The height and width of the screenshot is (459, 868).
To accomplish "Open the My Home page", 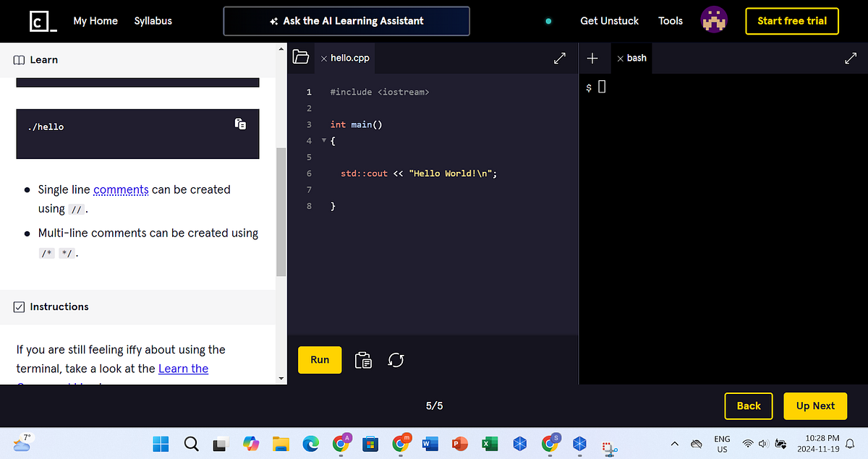I will (x=95, y=21).
